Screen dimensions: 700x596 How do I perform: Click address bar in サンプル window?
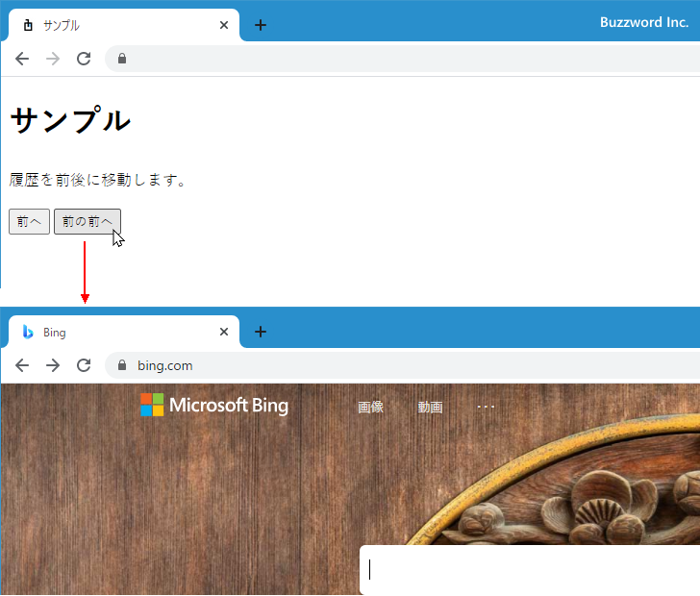pos(402,59)
